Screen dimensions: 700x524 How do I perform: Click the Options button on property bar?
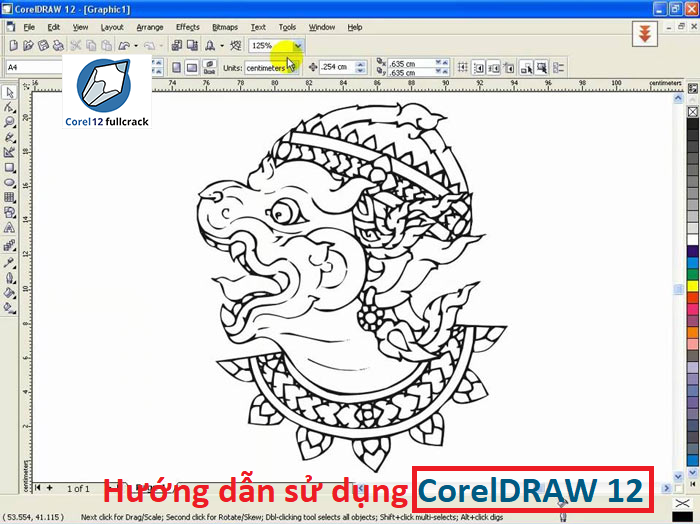coord(558,68)
